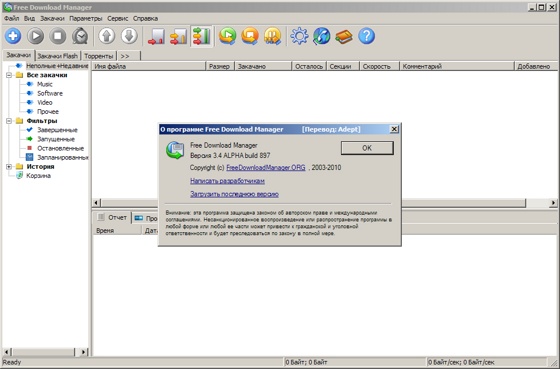Viewport: 560px width, 369px height.
Task: Open the scheduler alarm clock icon
Action: [80, 36]
